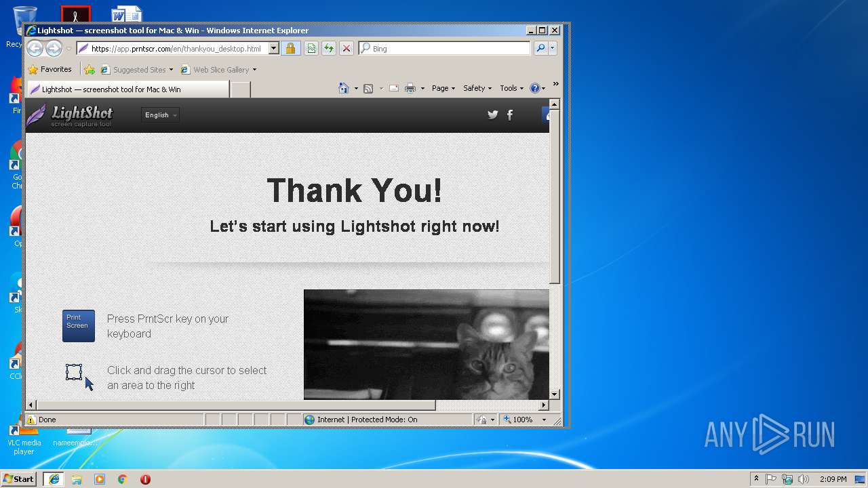This screenshot has height=488, width=868.
Task: Open the Windows Start menu
Action: (x=18, y=479)
